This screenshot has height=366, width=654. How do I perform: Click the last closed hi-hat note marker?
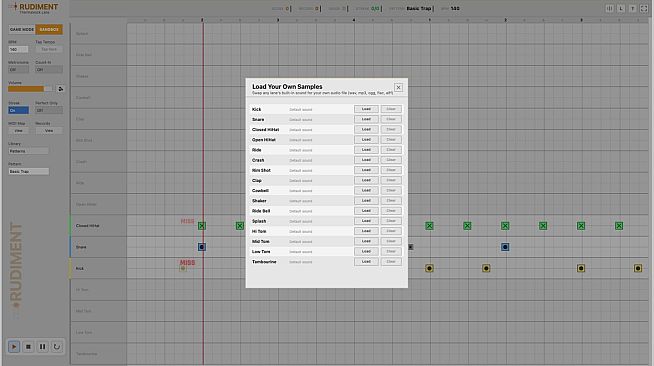[x=619, y=226]
